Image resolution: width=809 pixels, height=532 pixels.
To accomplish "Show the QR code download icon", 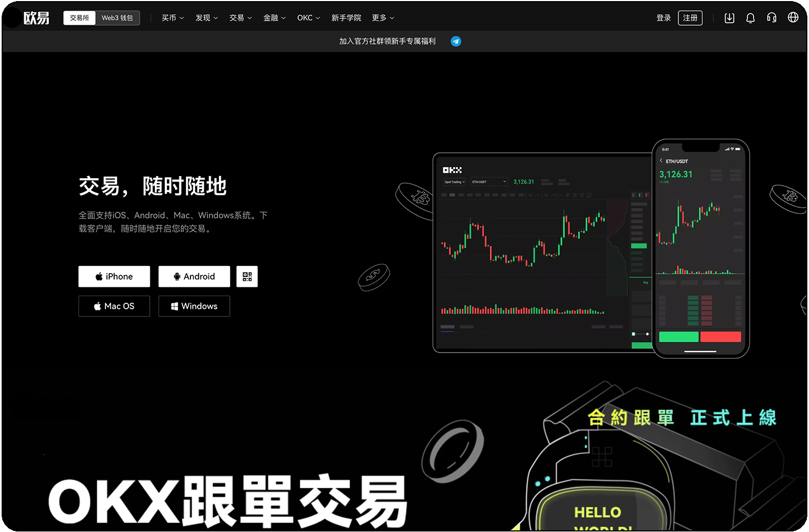I will click(247, 276).
